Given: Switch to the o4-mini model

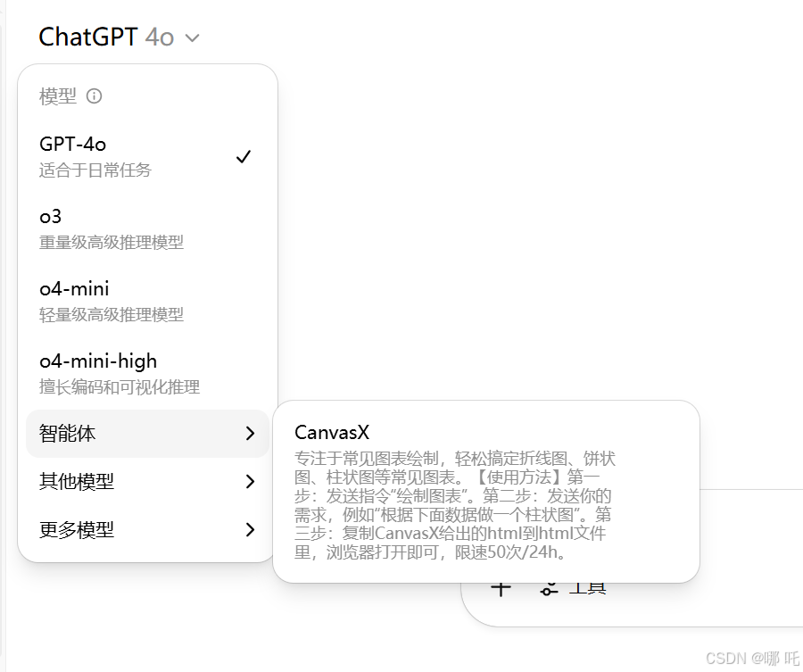Looking at the screenshot, I should point(147,301).
